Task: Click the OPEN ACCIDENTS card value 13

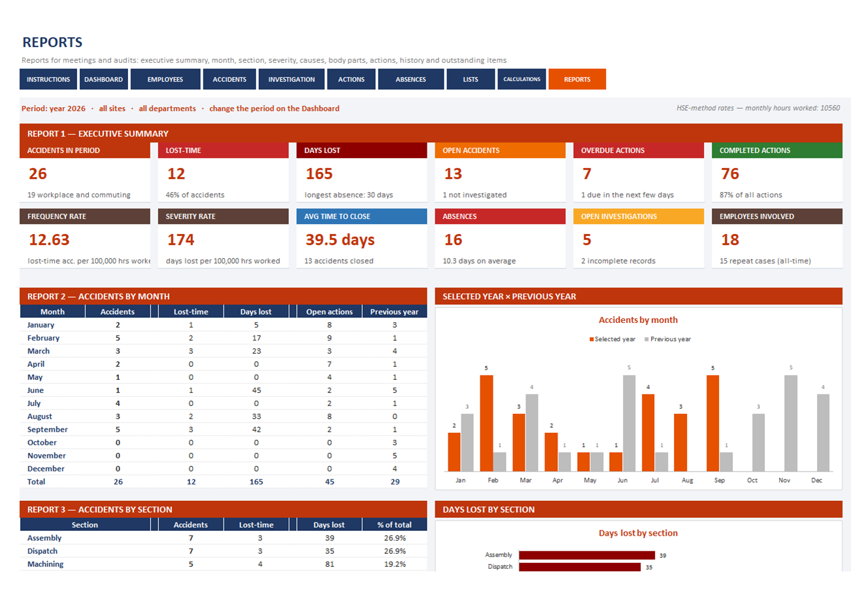Action: coord(453,174)
